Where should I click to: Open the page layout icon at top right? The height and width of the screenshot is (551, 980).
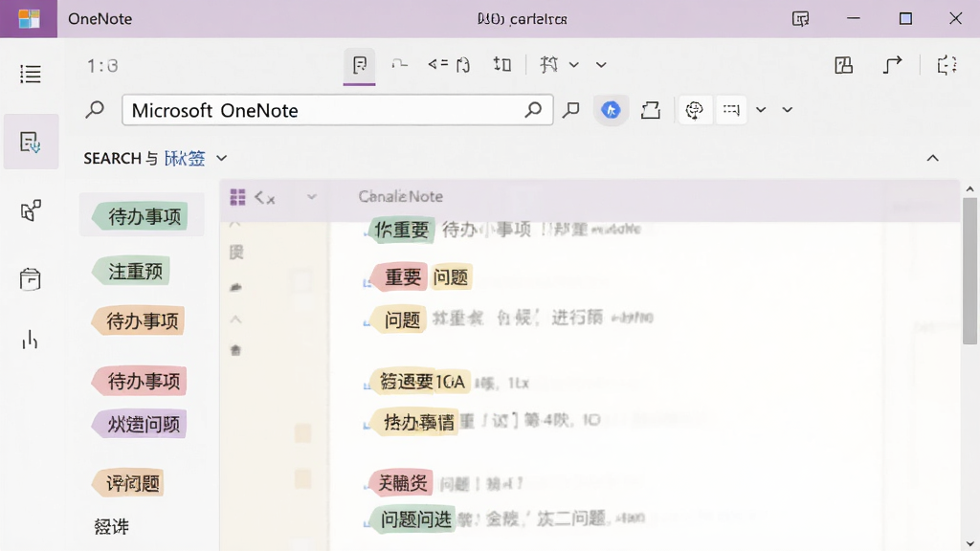point(844,65)
